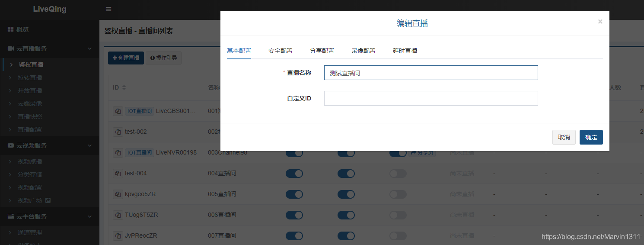Select the 005直播间 name cell
The image size is (644, 245).
(x=222, y=194)
